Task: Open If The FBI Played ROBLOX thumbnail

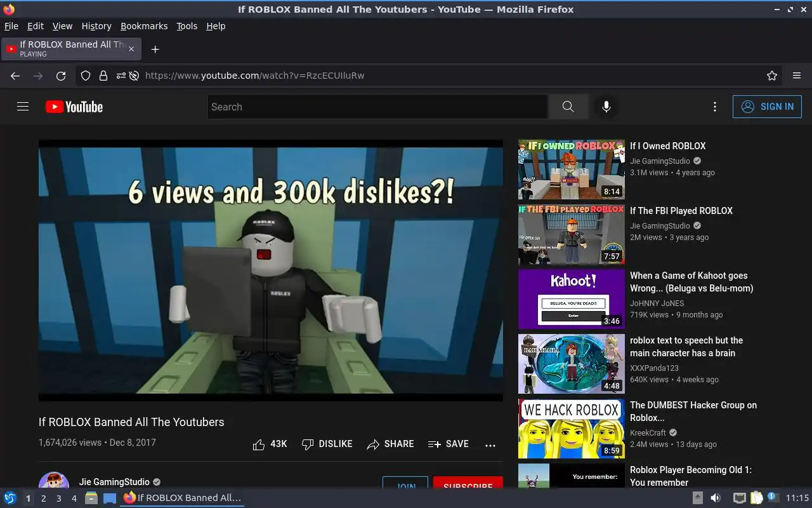Action: (x=572, y=234)
